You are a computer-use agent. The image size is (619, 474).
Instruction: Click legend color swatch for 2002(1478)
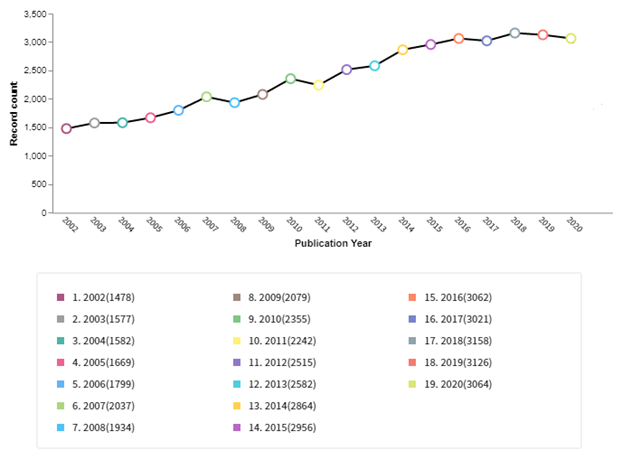(x=61, y=297)
